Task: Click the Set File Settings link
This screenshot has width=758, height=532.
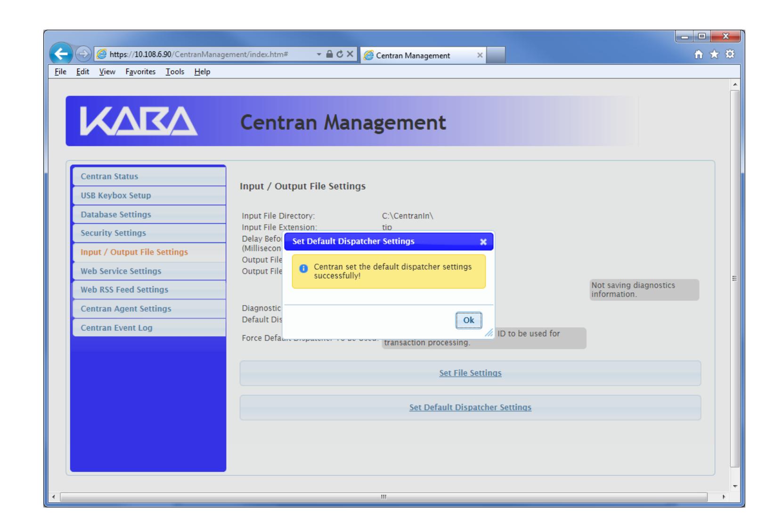Action: (x=470, y=373)
